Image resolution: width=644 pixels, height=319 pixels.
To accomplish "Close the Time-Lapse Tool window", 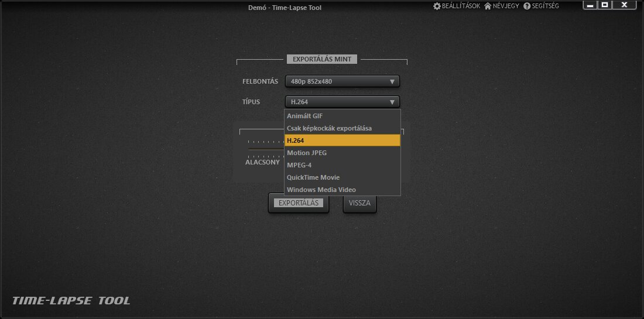I will (x=625, y=5).
